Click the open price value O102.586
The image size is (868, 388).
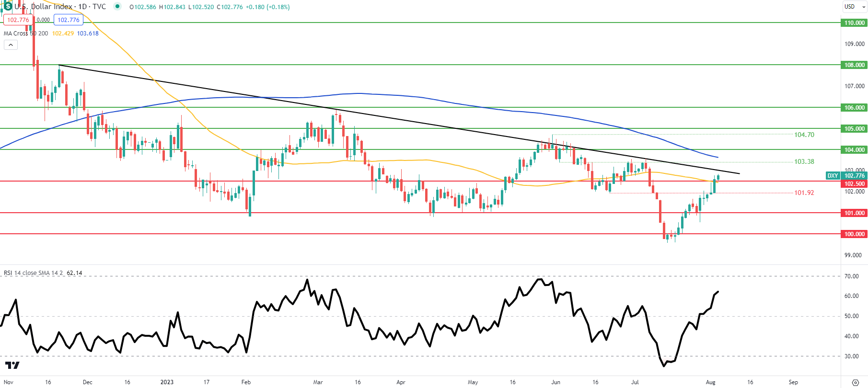[143, 7]
